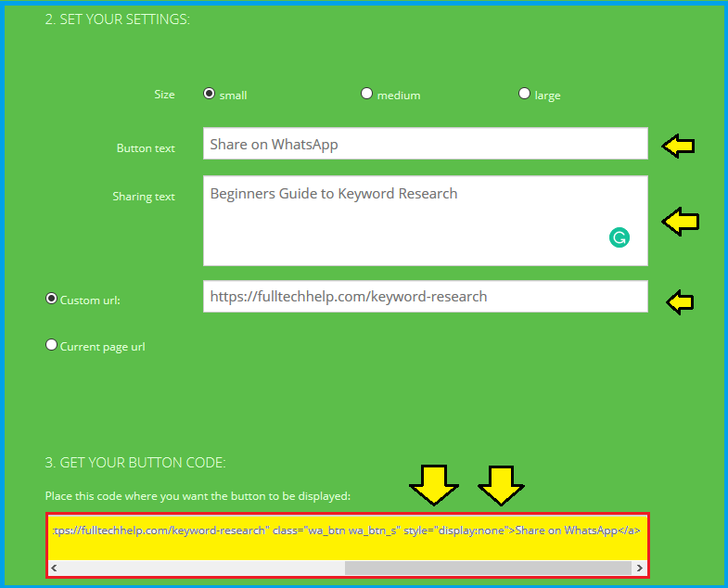
Task: Click the 'Size' label
Action: pos(164,95)
